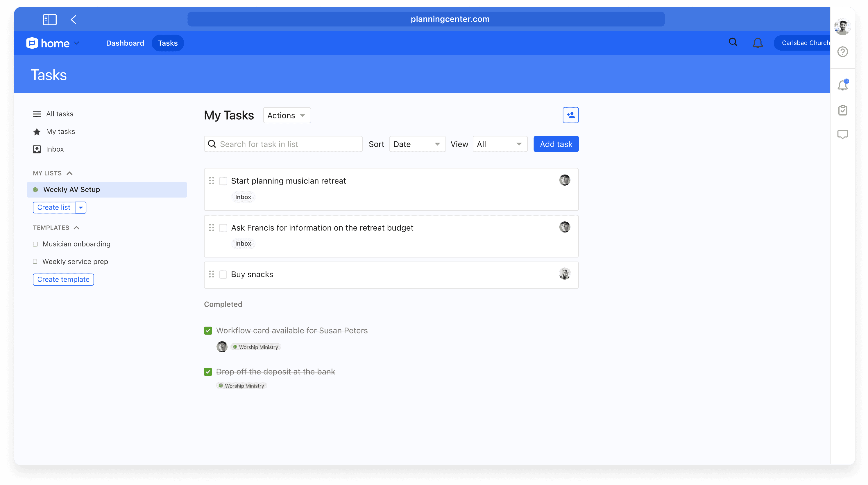Click the Create template button
868x485 pixels.
63,279
